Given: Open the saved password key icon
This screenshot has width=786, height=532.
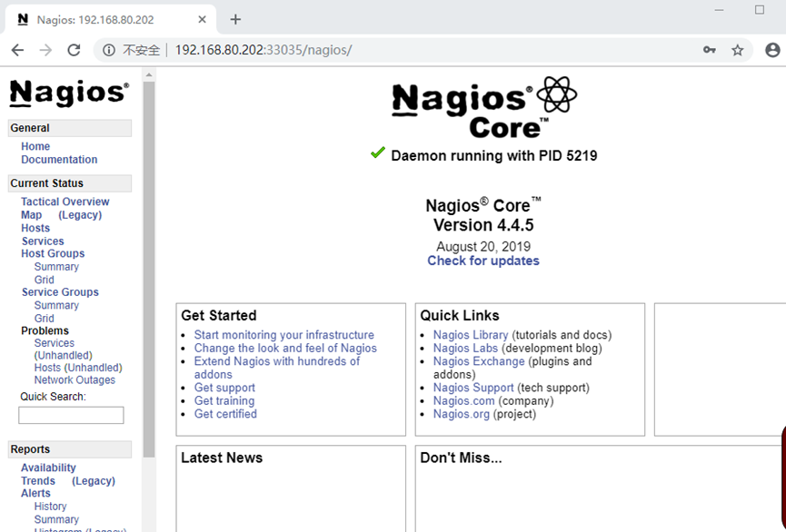Looking at the screenshot, I should click(x=710, y=50).
